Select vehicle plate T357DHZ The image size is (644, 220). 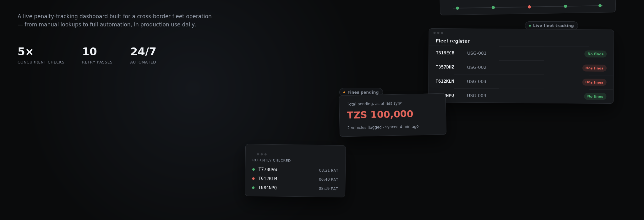pyautogui.click(x=445, y=67)
